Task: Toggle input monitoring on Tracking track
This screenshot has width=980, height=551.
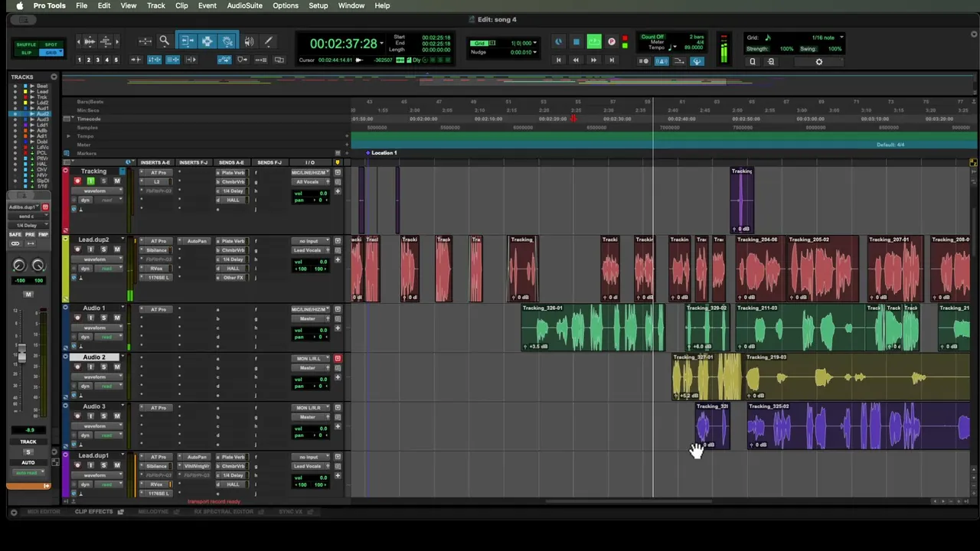Action: click(x=90, y=181)
